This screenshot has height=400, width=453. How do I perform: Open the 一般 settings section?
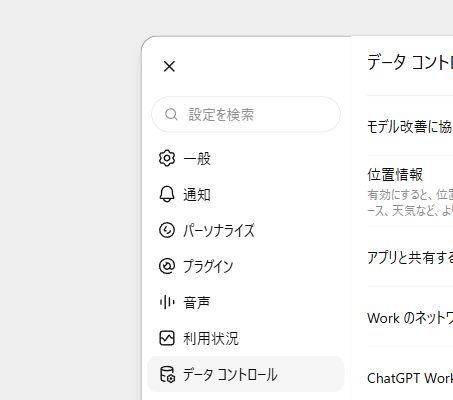point(246,158)
